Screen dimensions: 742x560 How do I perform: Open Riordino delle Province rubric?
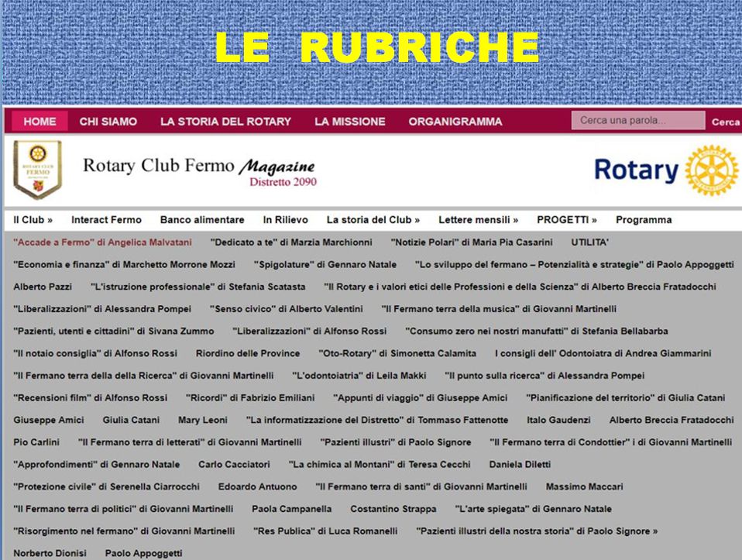(x=248, y=354)
